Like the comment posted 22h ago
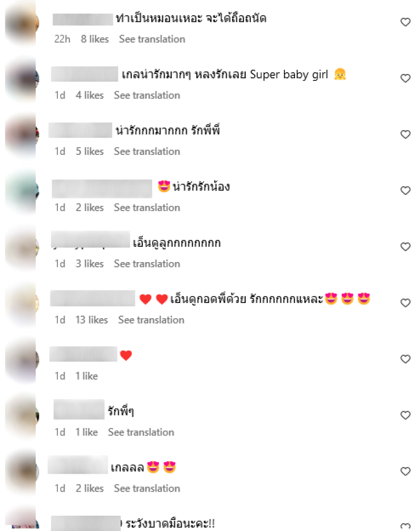Viewport: 420px width, 531px height. pyautogui.click(x=405, y=22)
